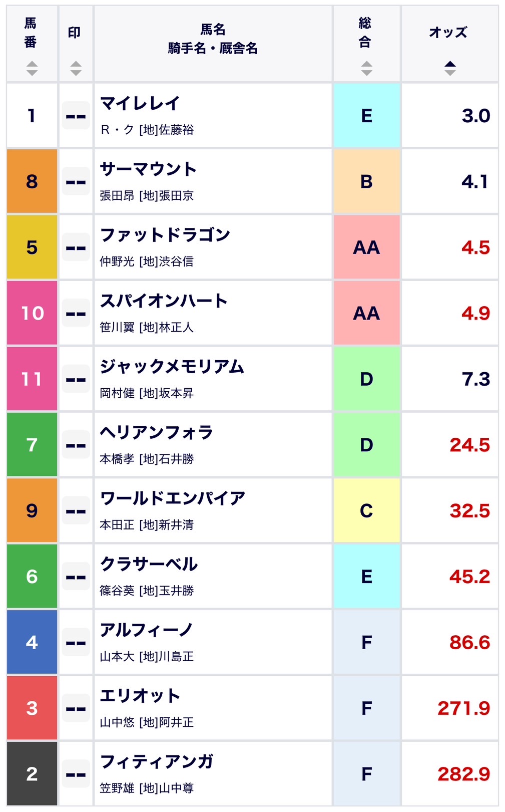Click the yellow C rating for ワールドエンパイア
This screenshot has height=812, width=505.
click(366, 510)
